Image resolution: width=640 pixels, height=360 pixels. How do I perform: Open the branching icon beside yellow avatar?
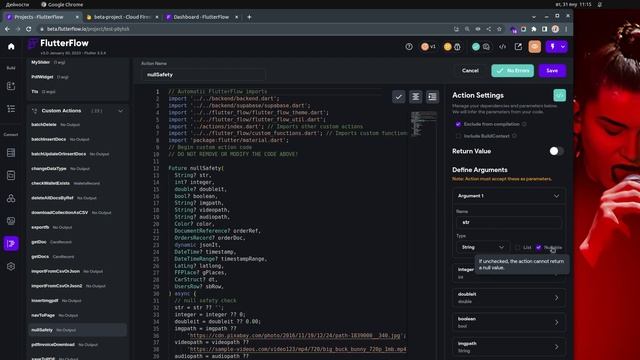458,47
